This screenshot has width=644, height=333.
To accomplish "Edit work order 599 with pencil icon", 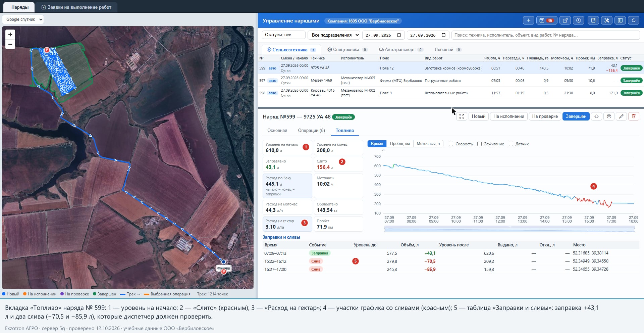I will (x=621, y=116).
